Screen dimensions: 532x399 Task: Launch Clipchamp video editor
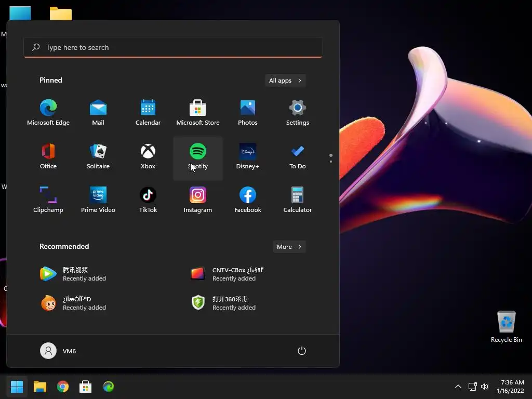point(48,200)
